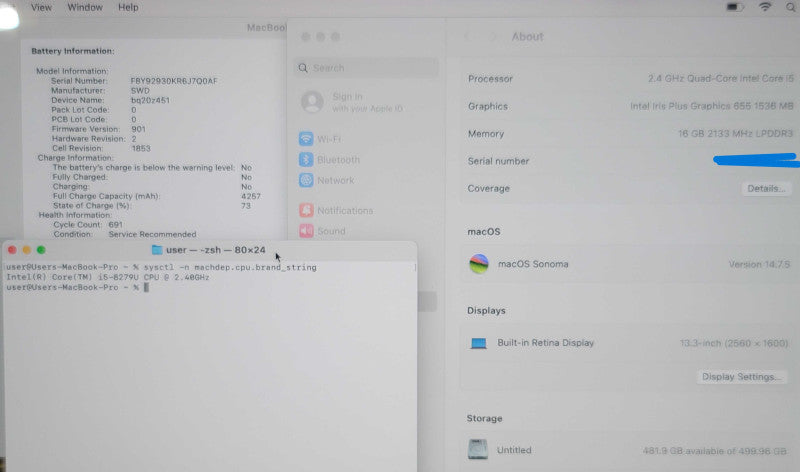Click the Battery Information heading
Screen dimensions: 800x472
[x=73, y=51]
